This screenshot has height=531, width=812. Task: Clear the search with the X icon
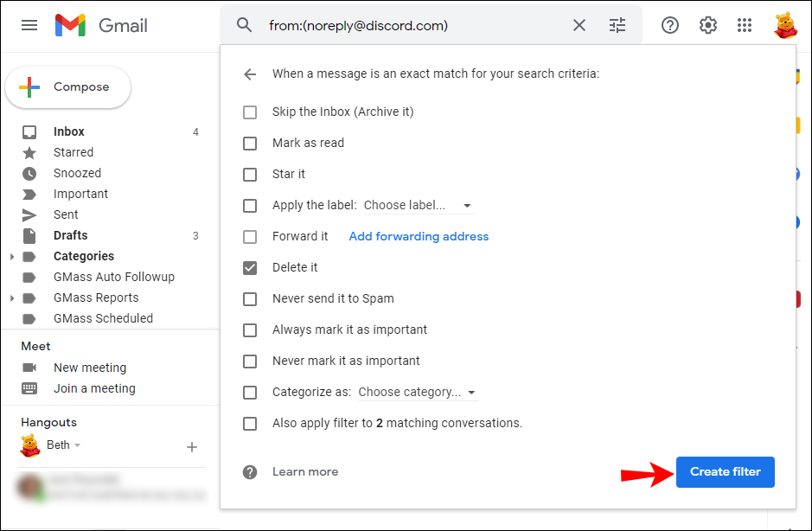tap(579, 25)
